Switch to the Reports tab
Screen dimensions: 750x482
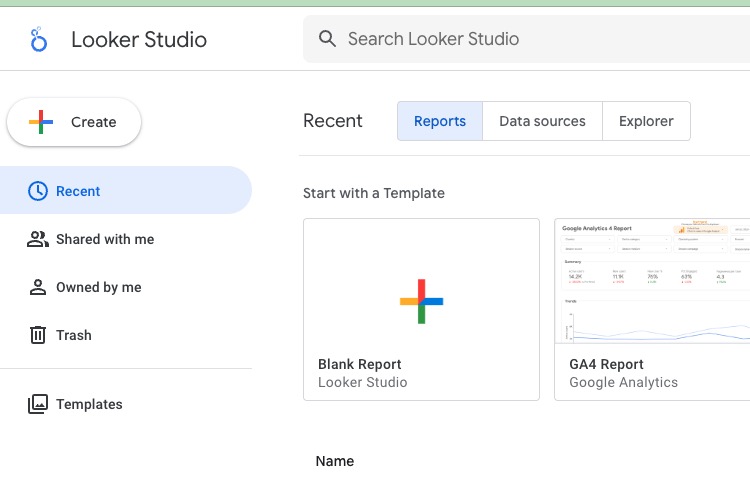[440, 121]
